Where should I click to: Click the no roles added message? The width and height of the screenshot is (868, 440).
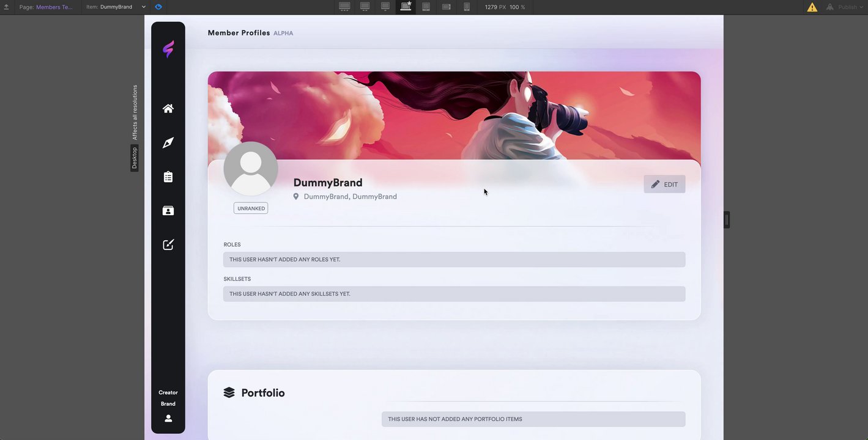(454, 259)
